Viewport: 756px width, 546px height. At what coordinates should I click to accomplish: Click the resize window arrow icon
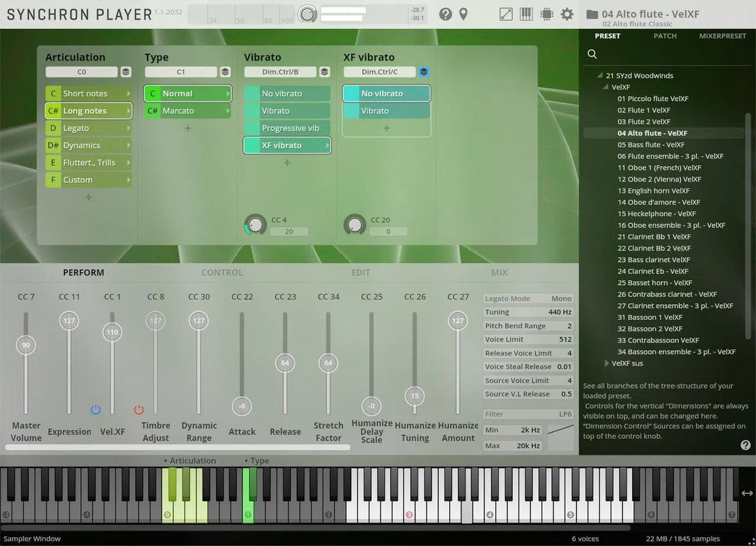tap(506, 14)
